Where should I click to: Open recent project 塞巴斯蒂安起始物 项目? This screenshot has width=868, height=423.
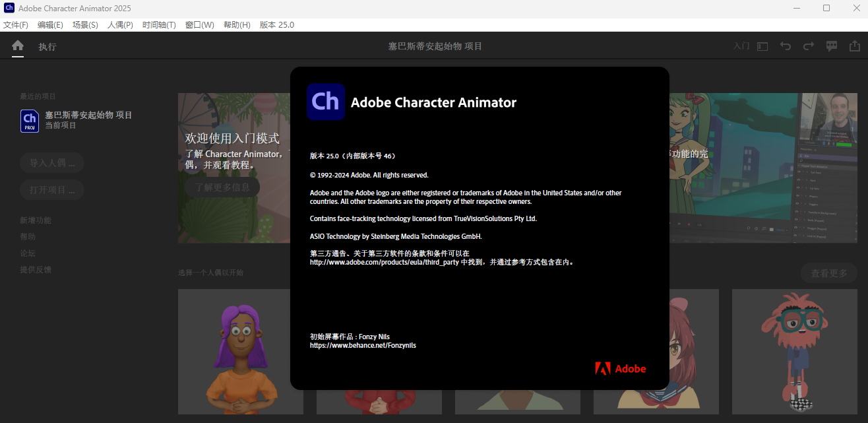coord(77,120)
